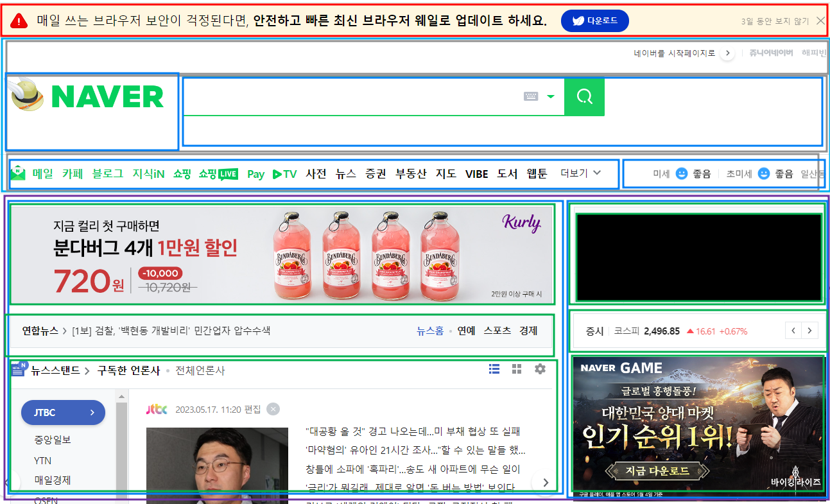Image resolution: width=830 pixels, height=504 pixels.
Task: Go to 연예 news section
Action: [x=467, y=331]
